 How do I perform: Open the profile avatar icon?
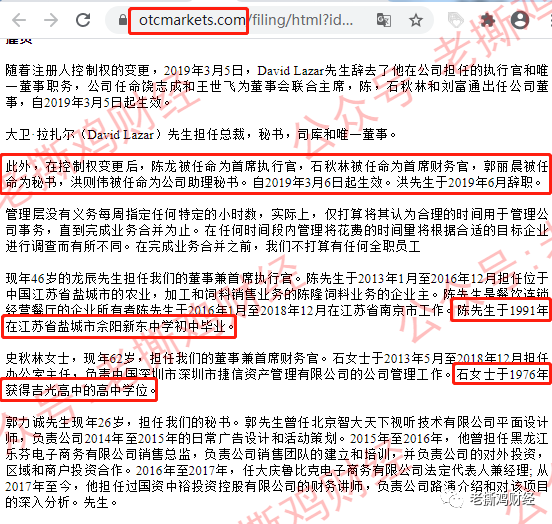click(x=520, y=20)
